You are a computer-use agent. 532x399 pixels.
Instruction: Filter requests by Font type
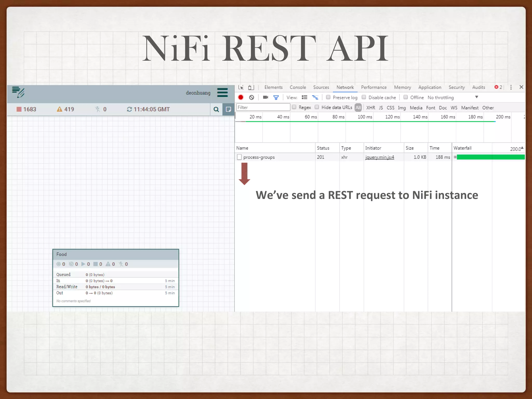pyautogui.click(x=431, y=108)
